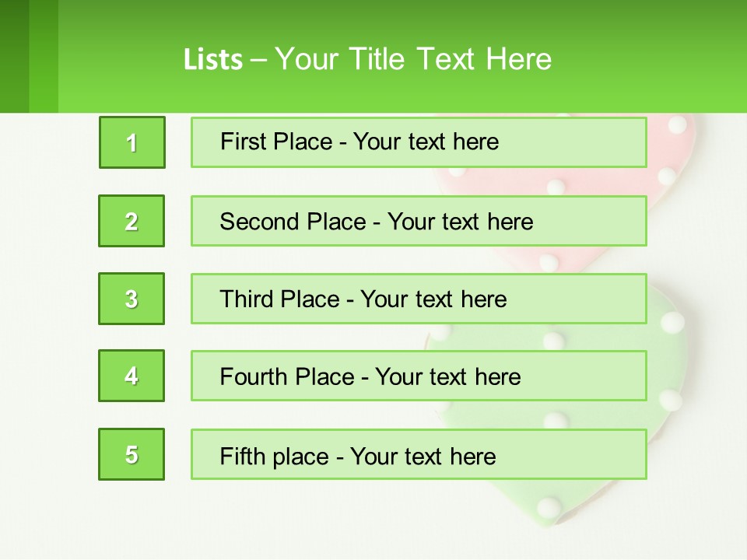
Task: Click the lighter green vertical stripe in header
Action: [x=44, y=56]
